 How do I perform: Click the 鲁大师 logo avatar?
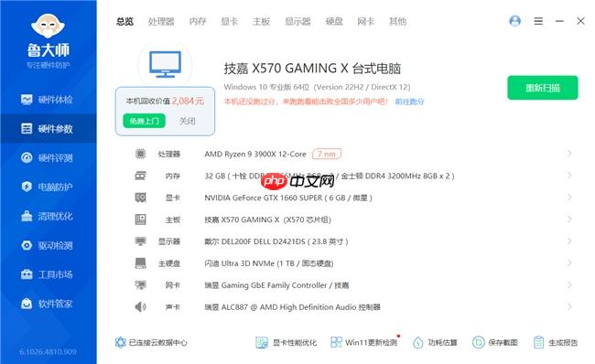point(48,26)
